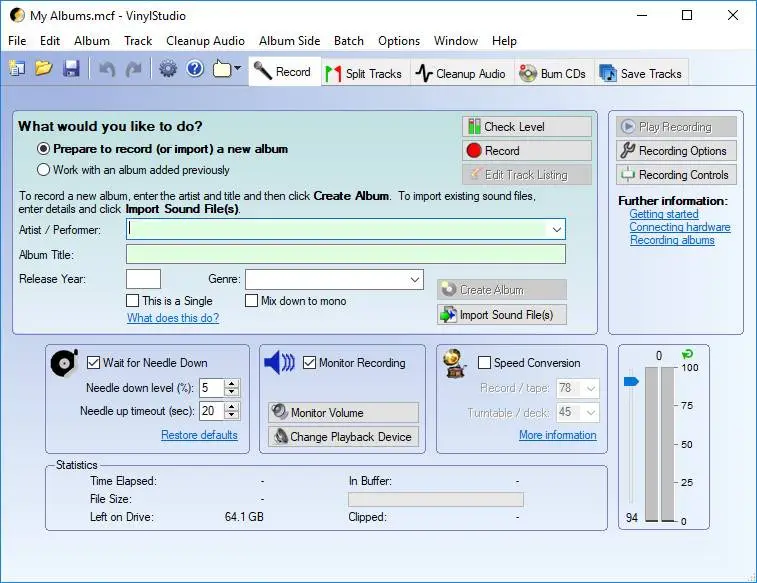
Task: Open the Options menu
Action: pos(399,41)
